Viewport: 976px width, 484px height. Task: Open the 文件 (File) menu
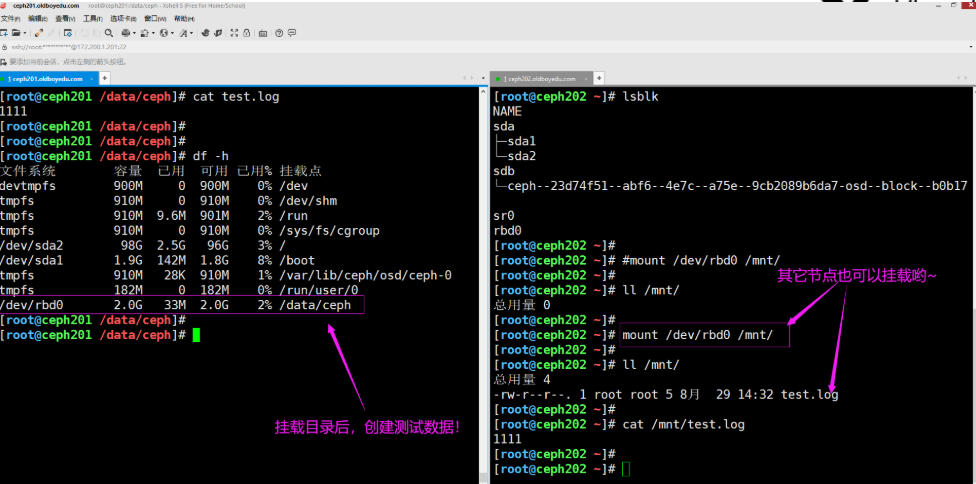8,18
